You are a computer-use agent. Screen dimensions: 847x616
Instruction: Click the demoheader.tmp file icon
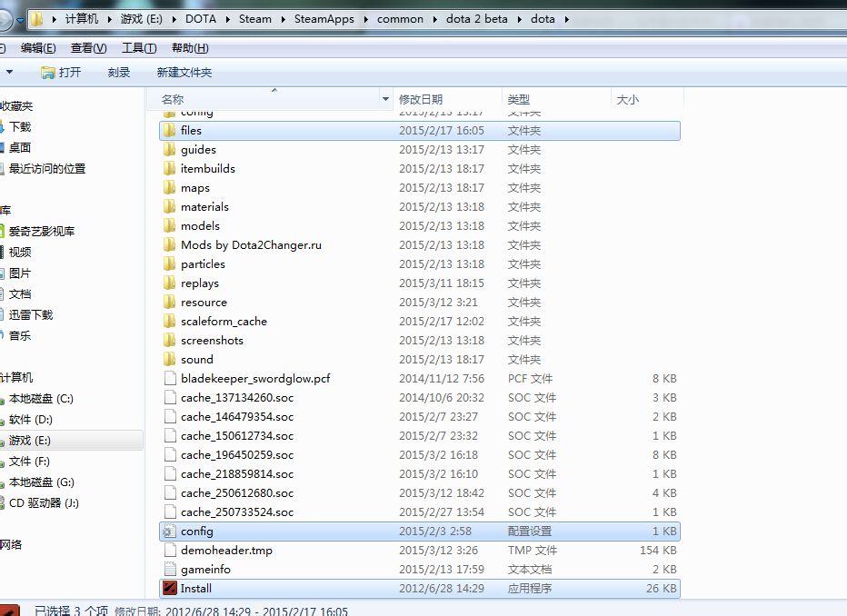[170, 551]
